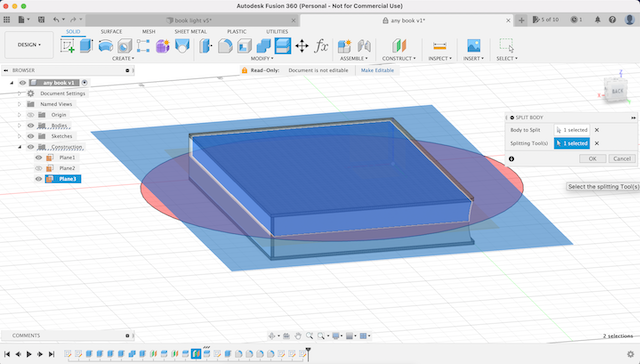Open the Change Parameters fx tool

pyautogui.click(x=321, y=46)
